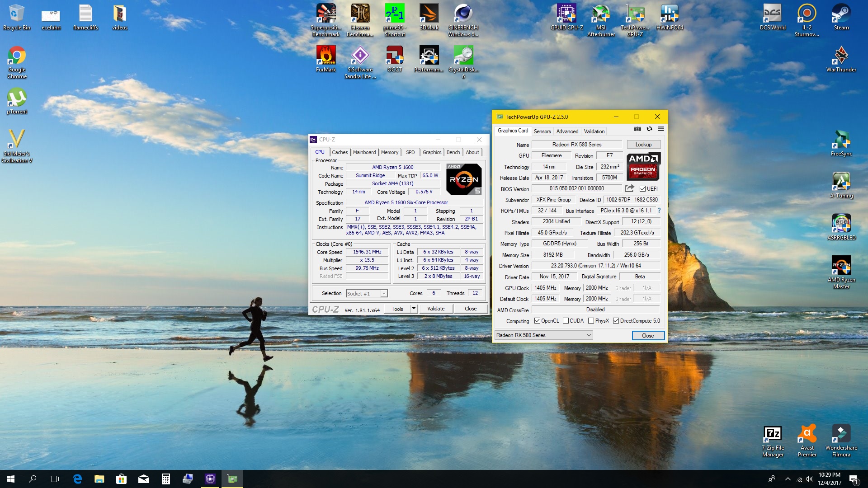
Task: Open the Recycle Bin desktop icon
Action: pos(16,17)
